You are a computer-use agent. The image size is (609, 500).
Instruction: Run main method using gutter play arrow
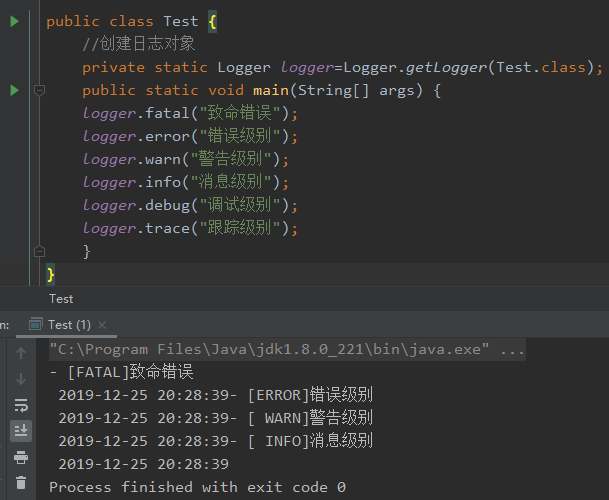pos(14,90)
